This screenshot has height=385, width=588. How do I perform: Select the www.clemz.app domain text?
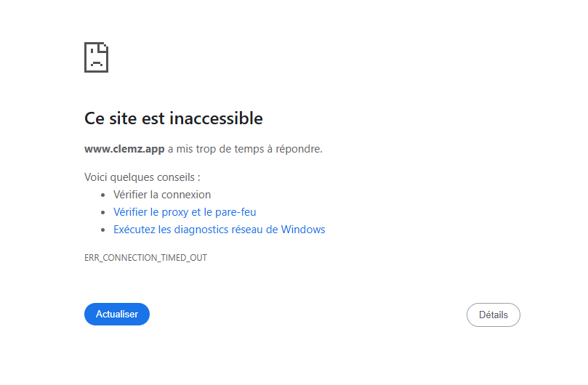tap(124, 149)
